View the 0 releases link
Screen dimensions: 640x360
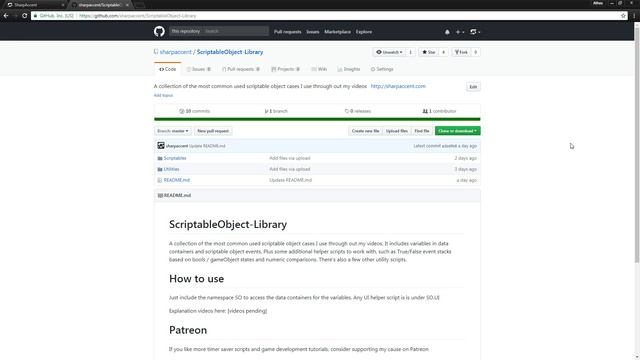pyautogui.click(x=358, y=111)
